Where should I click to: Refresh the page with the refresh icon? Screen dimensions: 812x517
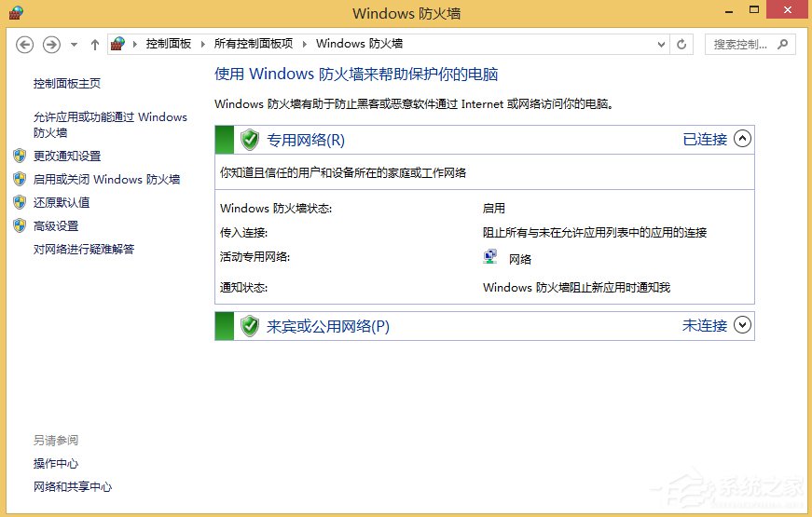pyautogui.click(x=681, y=45)
